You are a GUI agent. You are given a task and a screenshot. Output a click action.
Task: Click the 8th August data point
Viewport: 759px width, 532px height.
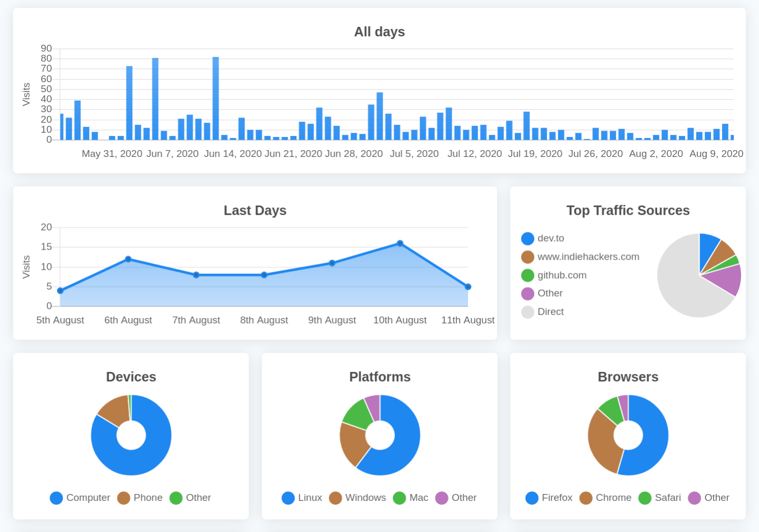coord(264,275)
